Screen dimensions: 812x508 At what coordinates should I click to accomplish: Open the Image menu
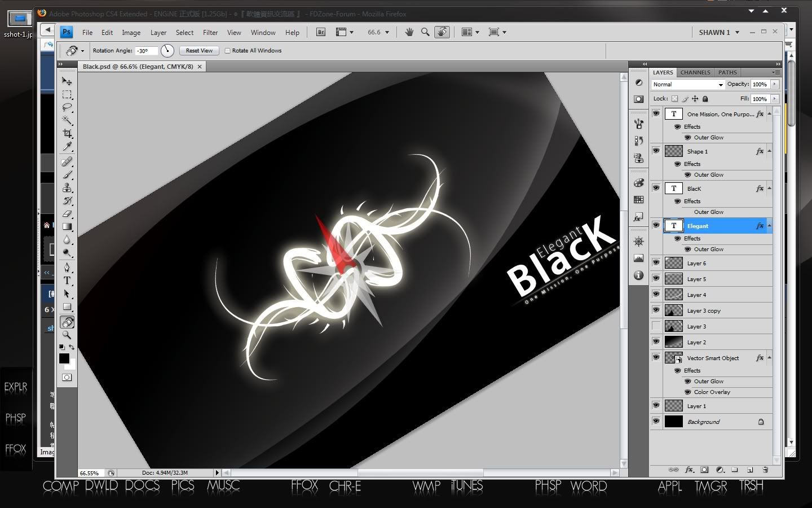[x=131, y=33]
